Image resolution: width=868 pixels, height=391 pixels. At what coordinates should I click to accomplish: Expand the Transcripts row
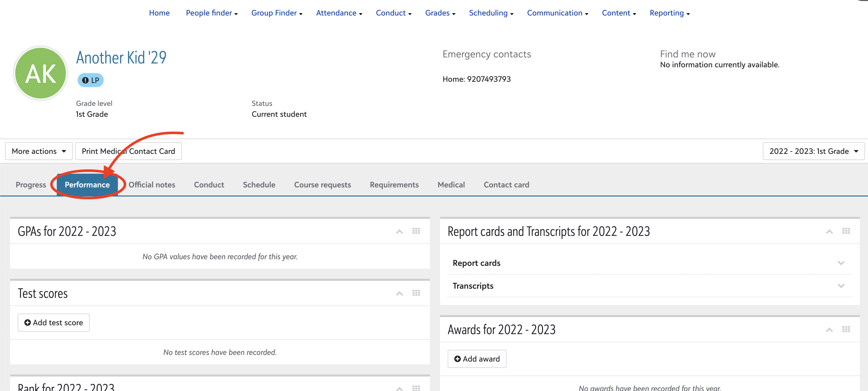pyautogui.click(x=841, y=286)
